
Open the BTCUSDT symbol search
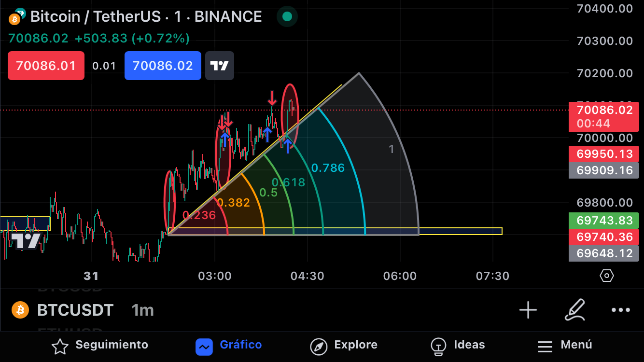75,310
